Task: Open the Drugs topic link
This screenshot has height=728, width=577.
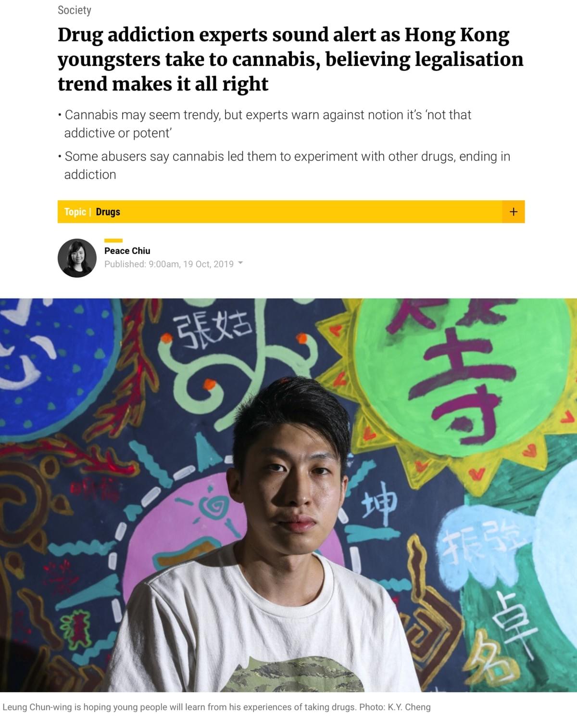Action: [x=108, y=212]
